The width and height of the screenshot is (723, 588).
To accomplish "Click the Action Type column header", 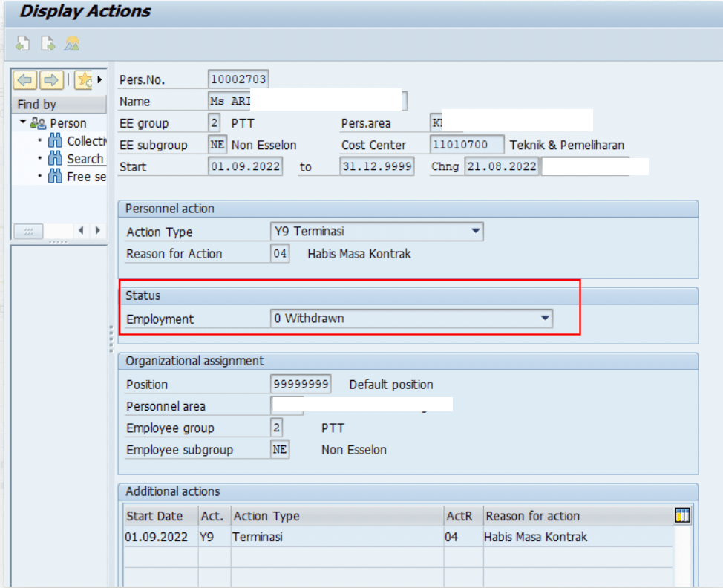I will 266,516.
